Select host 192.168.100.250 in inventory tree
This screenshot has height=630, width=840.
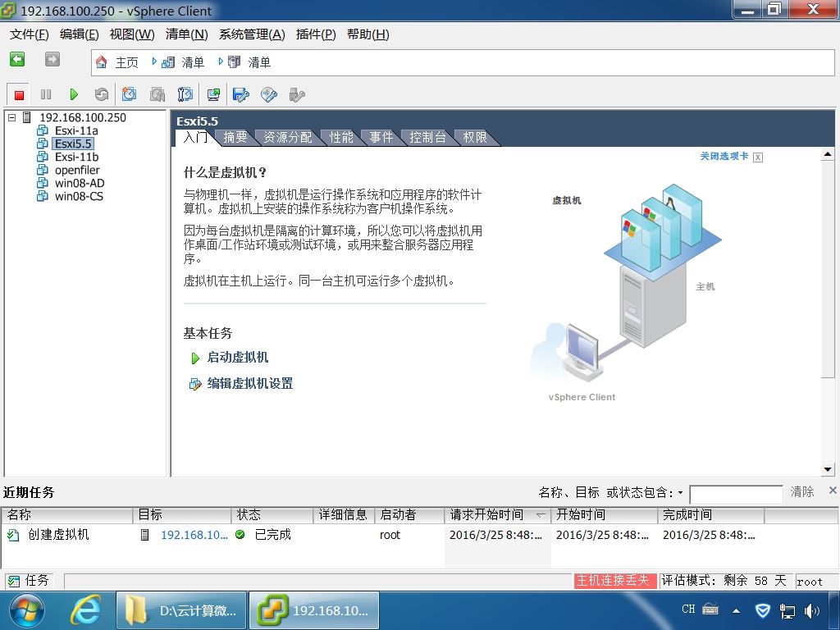(83, 117)
